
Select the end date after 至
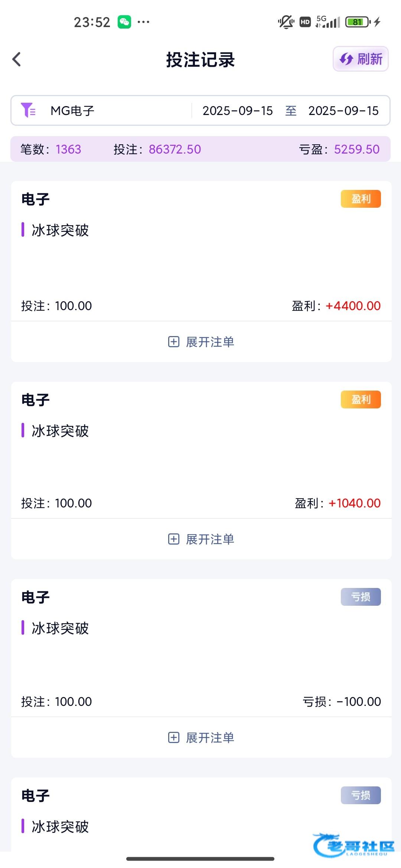pos(343,111)
